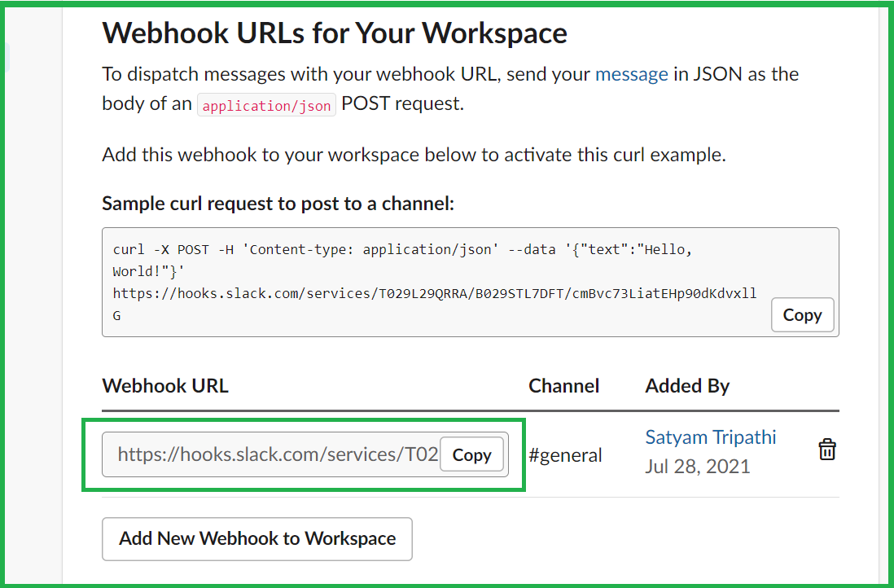Image resolution: width=894 pixels, height=588 pixels.
Task: Delete the webhook using the trash icon
Action: point(826,450)
